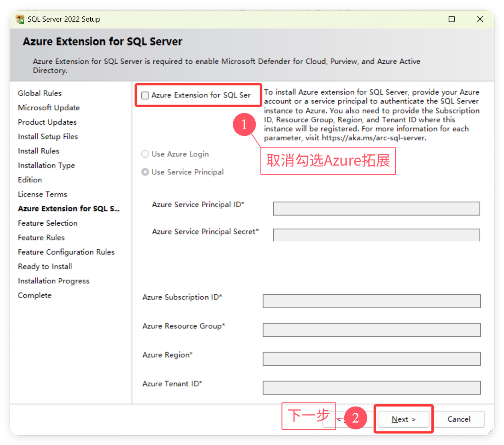
Task: Select Product Updates step in sidebar
Action: click(x=47, y=122)
